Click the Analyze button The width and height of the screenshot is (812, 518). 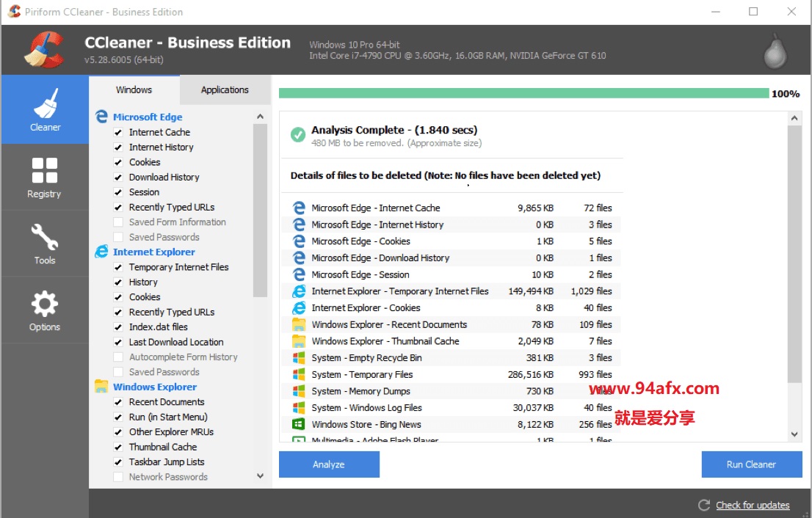(330, 464)
